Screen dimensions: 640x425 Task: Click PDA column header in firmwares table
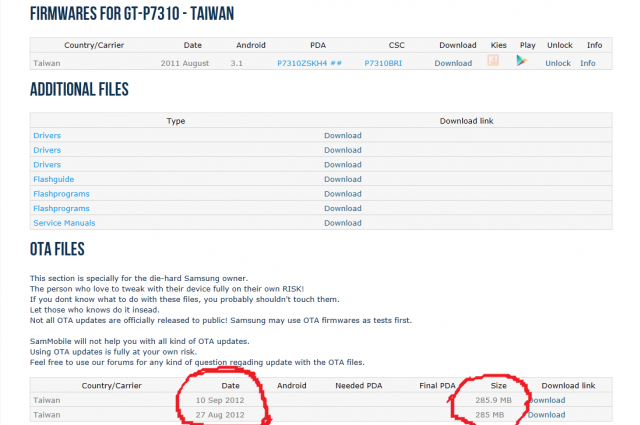[x=318, y=45]
